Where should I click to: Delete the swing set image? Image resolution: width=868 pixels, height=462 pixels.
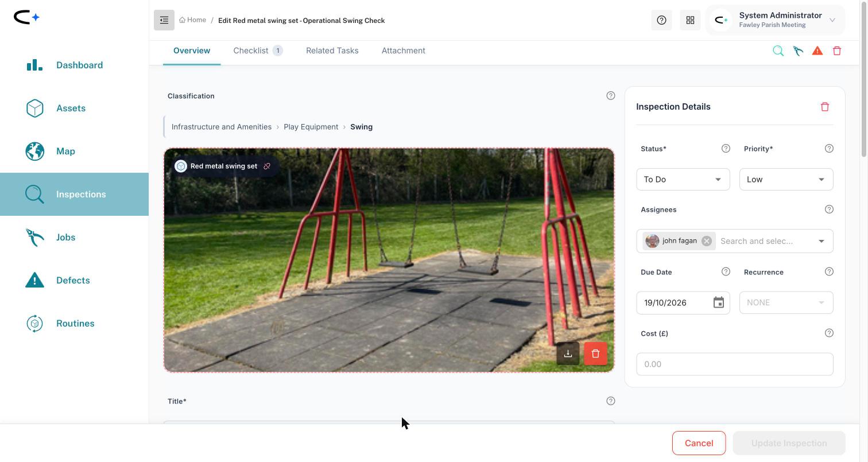(595, 354)
